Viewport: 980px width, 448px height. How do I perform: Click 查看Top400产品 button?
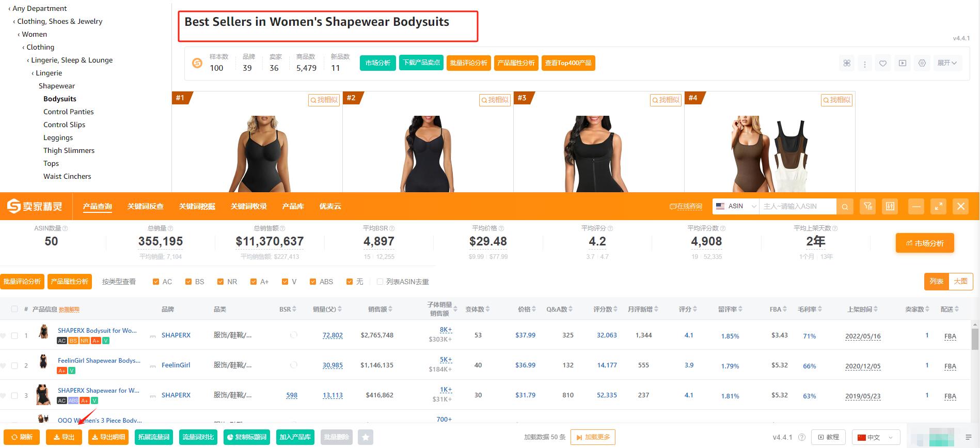coord(568,63)
